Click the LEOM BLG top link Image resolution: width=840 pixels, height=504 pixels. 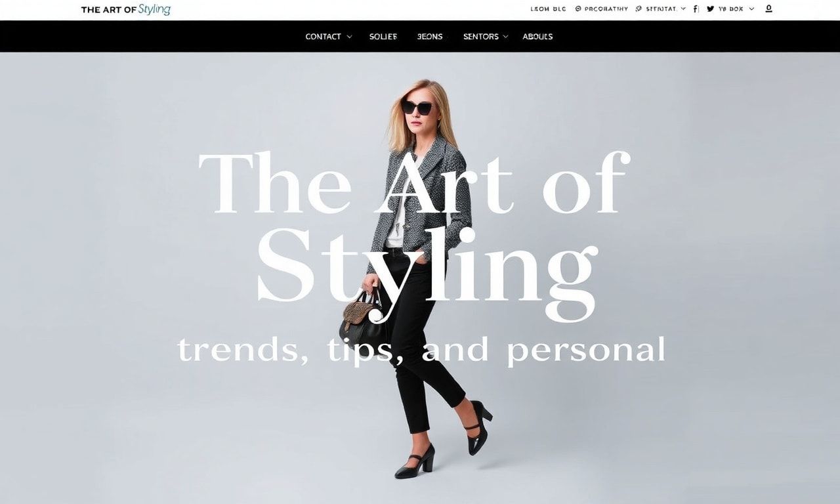tap(548, 9)
